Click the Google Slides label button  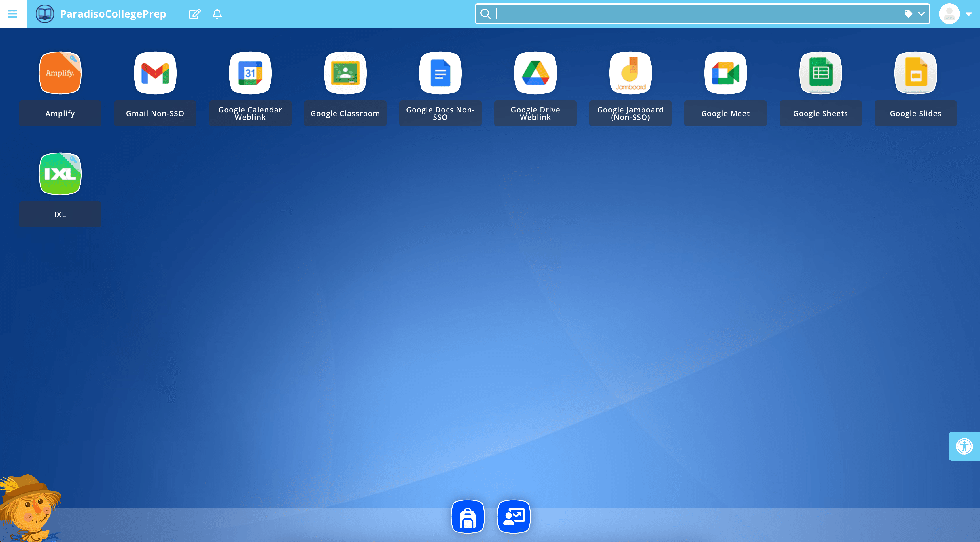(x=915, y=113)
